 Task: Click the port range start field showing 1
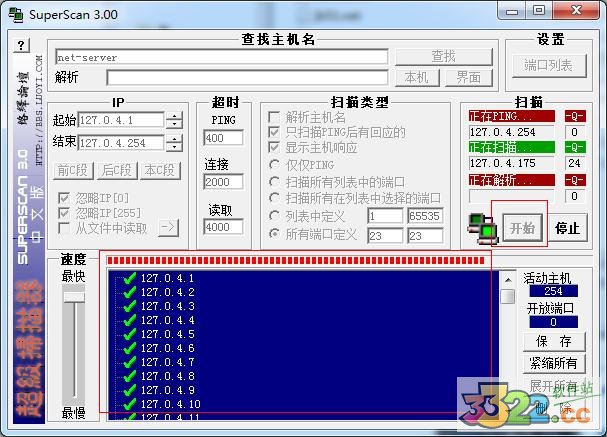point(385,216)
